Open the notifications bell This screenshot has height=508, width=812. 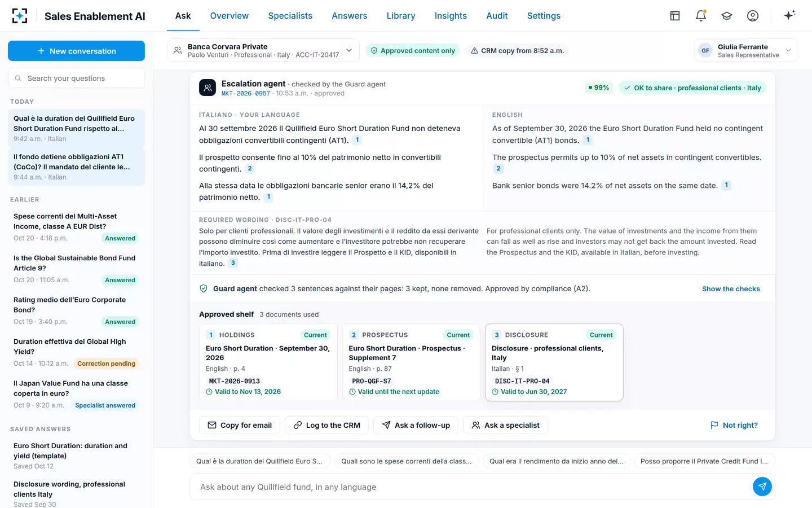701,16
